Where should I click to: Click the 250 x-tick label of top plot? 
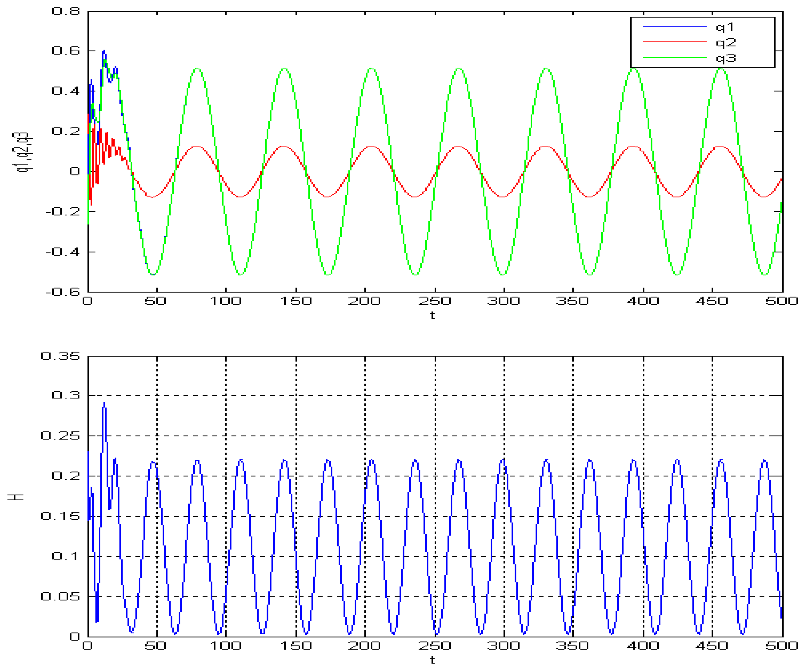pos(434,301)
